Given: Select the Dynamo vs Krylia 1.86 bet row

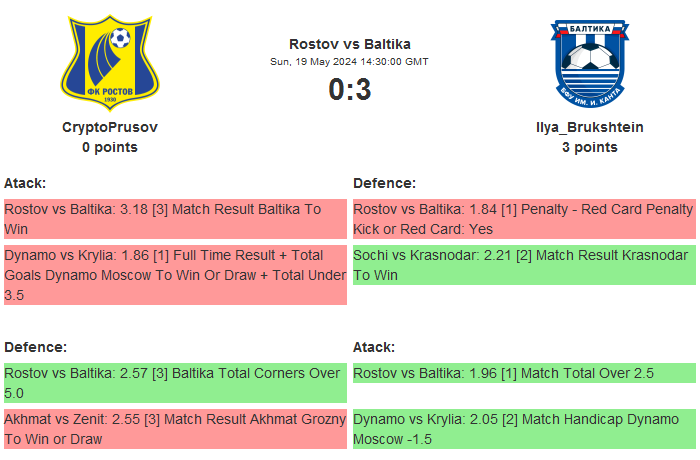Looking at the screenshot, I should tap(175, 275).
